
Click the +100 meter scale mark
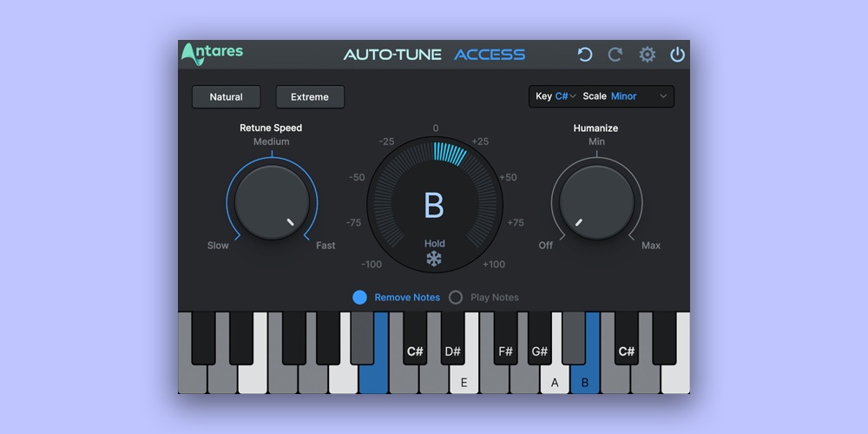pyautogui.click(x=494, y=265)
